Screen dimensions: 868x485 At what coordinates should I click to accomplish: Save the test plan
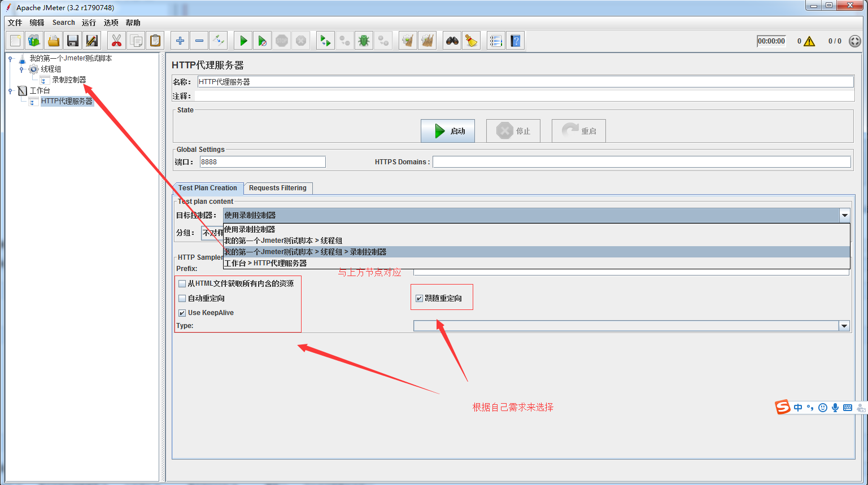(73, 41)
